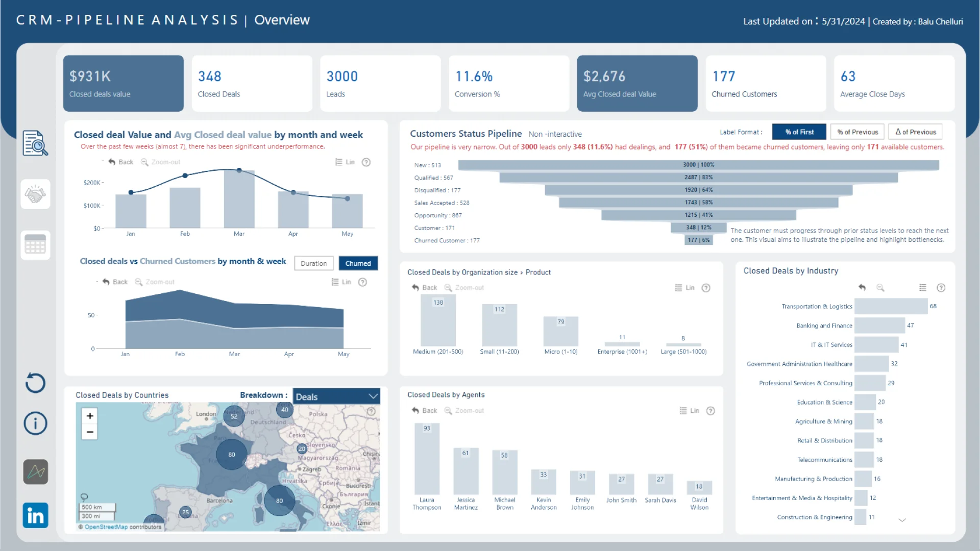The image size is (980, 551).
Task: Open the calendar page icon
Action: [x=35, y=245]
